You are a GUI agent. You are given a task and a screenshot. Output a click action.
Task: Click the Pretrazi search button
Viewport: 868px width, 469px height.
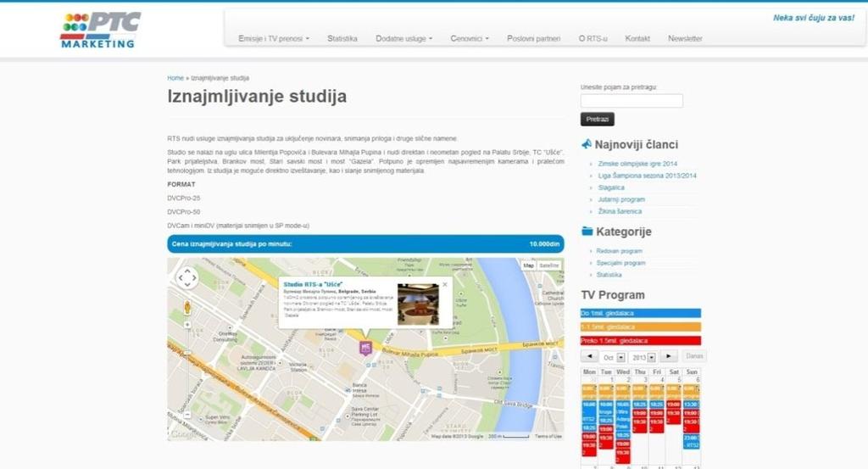[598, 119]
